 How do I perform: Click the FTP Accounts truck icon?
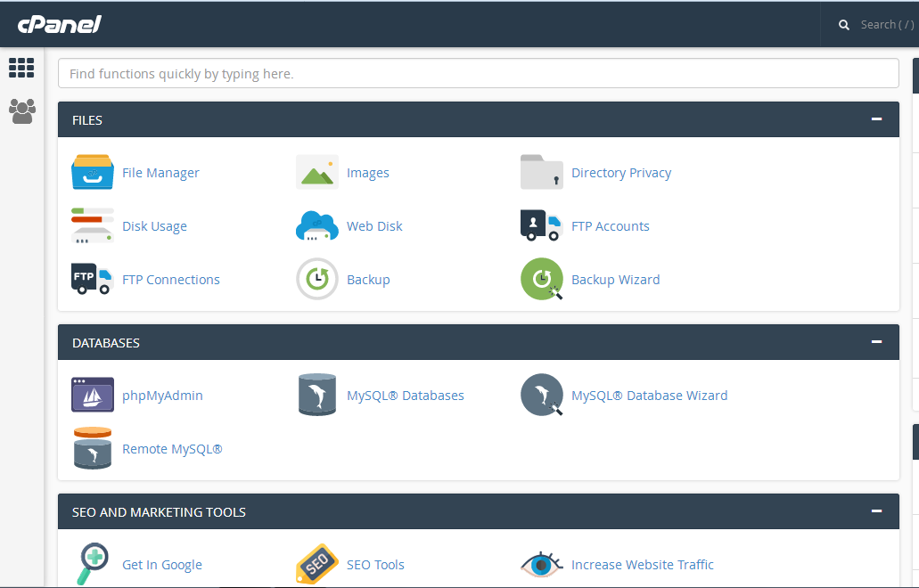pyautogui.click(x=542, y=226)
